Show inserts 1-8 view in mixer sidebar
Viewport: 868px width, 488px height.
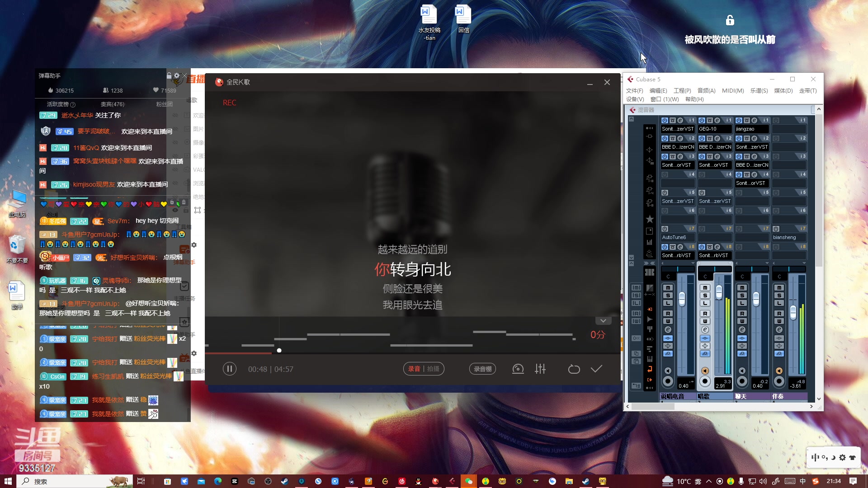[650, 178]
